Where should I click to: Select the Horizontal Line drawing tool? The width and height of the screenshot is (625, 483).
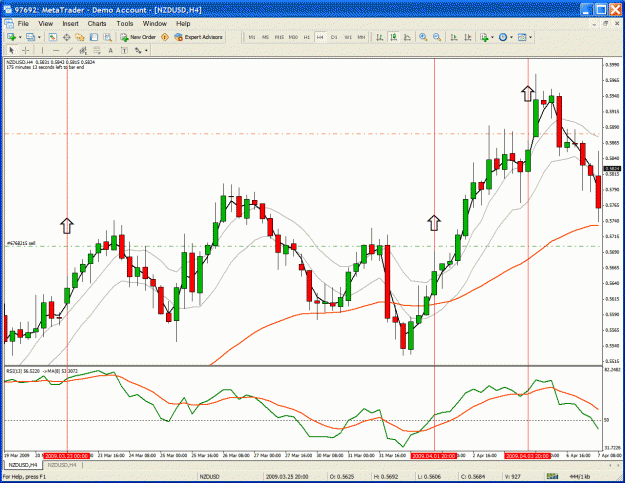coord(56,50)
